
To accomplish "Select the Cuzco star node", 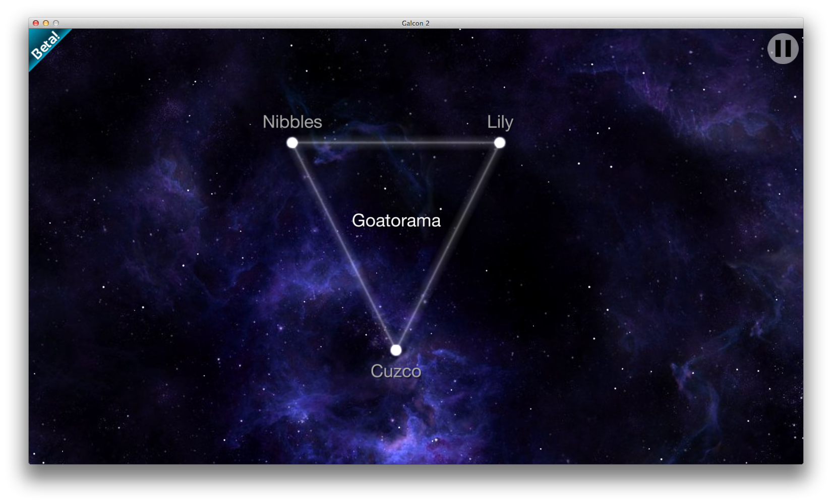I will [396, 350].
